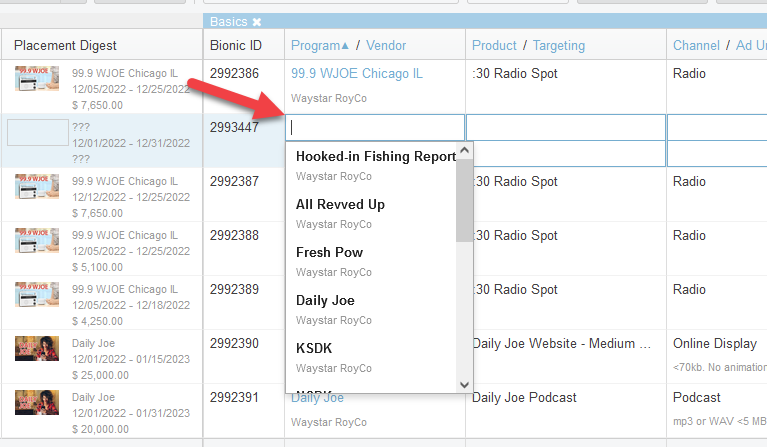Image resolution: width=767 pixels, height=447 pixels.
Task: Select Hooked-in Fishing Report from dropdown
Action: (375, 156)
